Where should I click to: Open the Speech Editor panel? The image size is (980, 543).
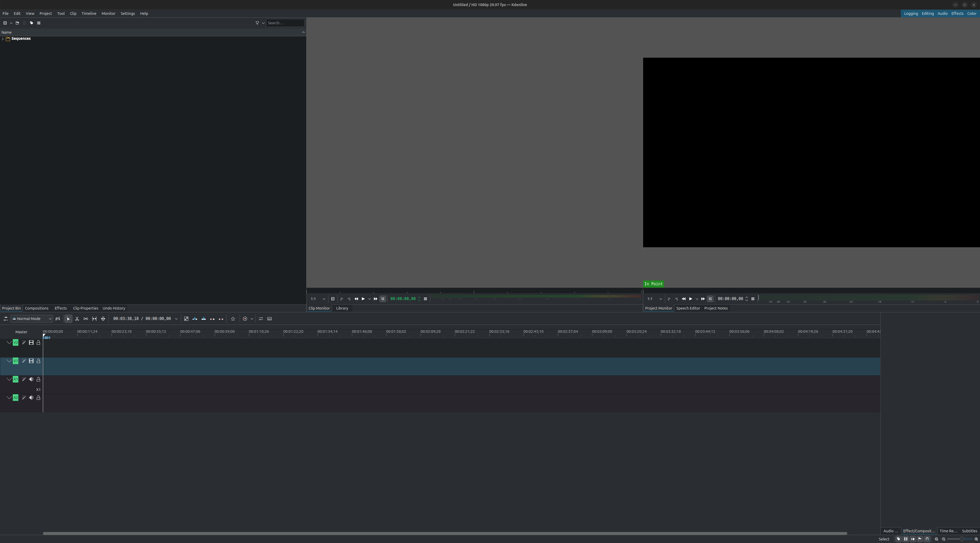point(688,308)
